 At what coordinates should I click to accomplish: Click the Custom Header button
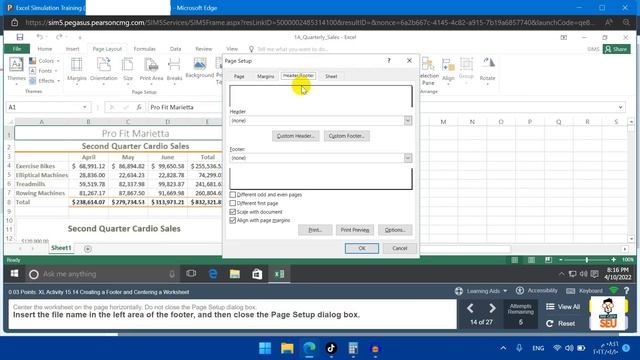click(296, 136)
